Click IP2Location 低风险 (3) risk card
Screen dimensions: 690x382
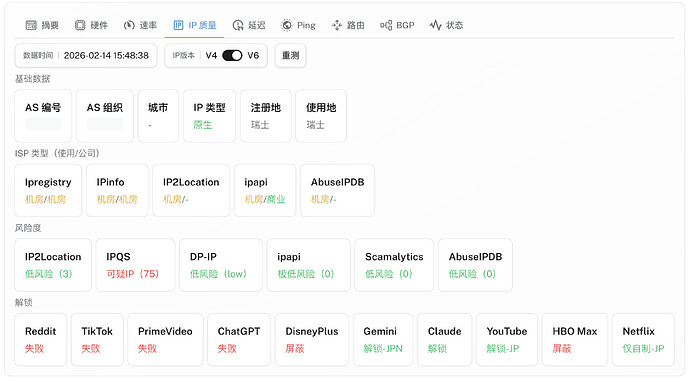tap(53, 265)
